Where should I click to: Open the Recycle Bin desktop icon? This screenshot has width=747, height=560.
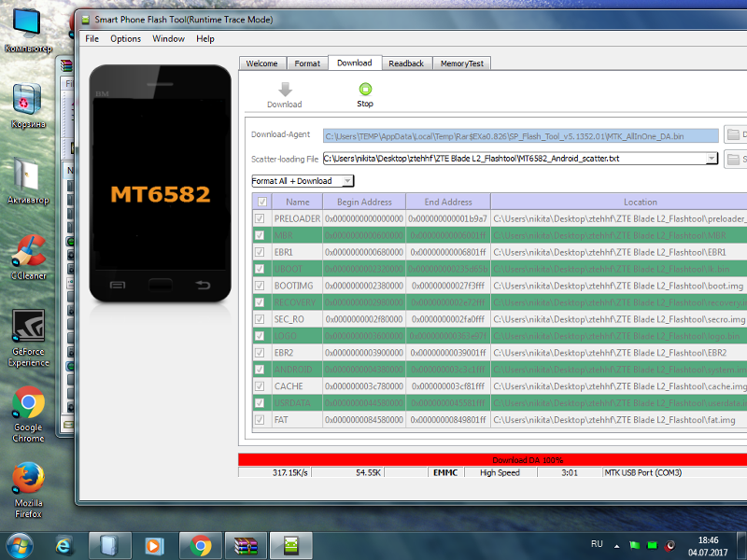(27, 105)
